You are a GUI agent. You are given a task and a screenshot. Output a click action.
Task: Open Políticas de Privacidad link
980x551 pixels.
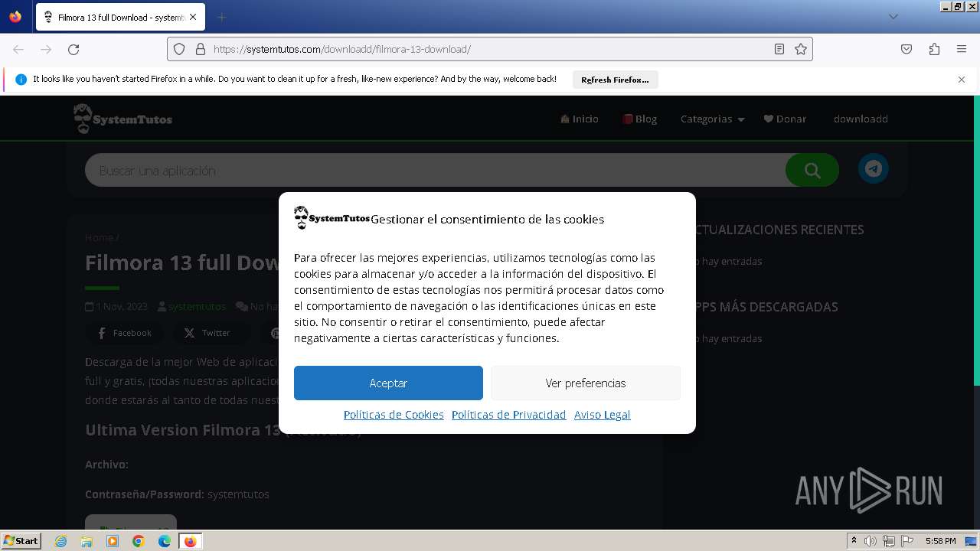point(508,415)
